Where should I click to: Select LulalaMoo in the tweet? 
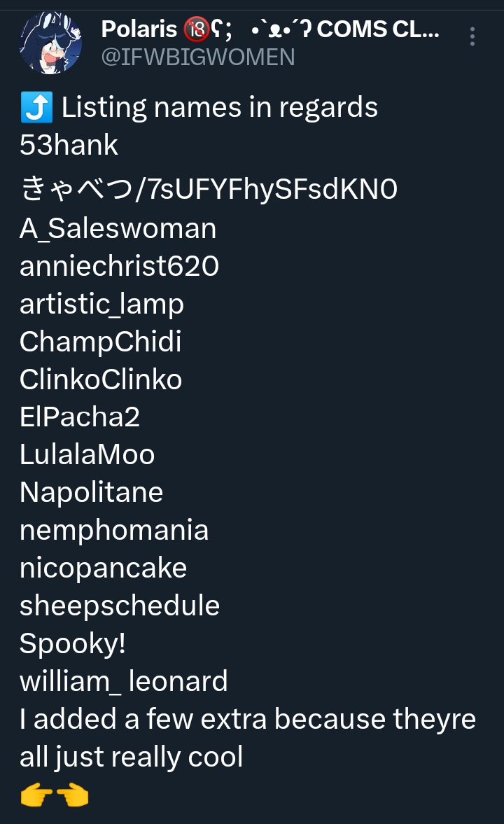click(x=87, y=454)
